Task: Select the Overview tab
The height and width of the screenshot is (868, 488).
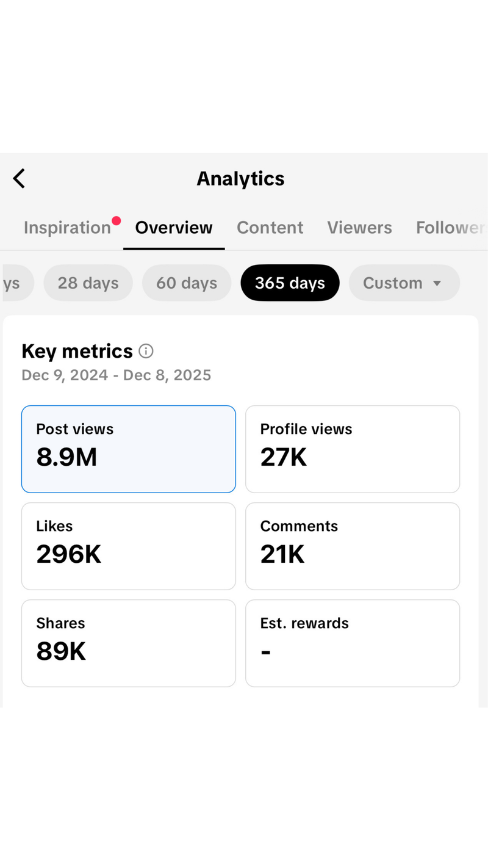Action: click(174, 228)
